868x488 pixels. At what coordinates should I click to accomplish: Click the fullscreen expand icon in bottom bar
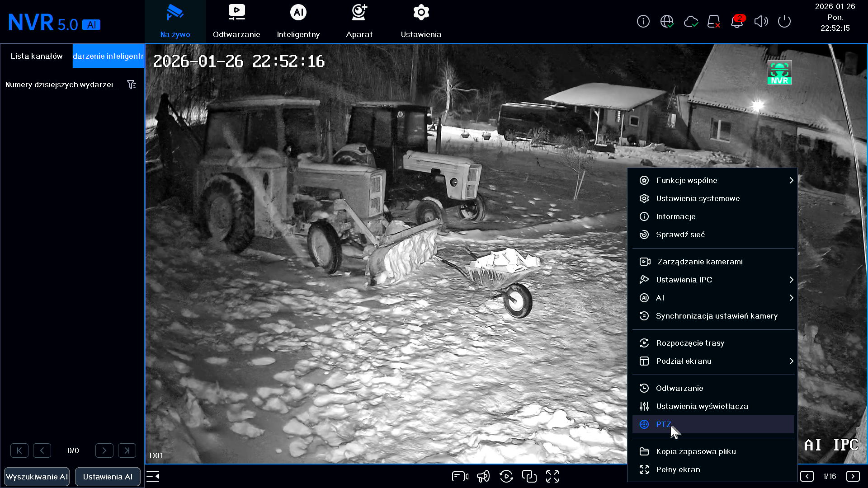tap(552, 476)
